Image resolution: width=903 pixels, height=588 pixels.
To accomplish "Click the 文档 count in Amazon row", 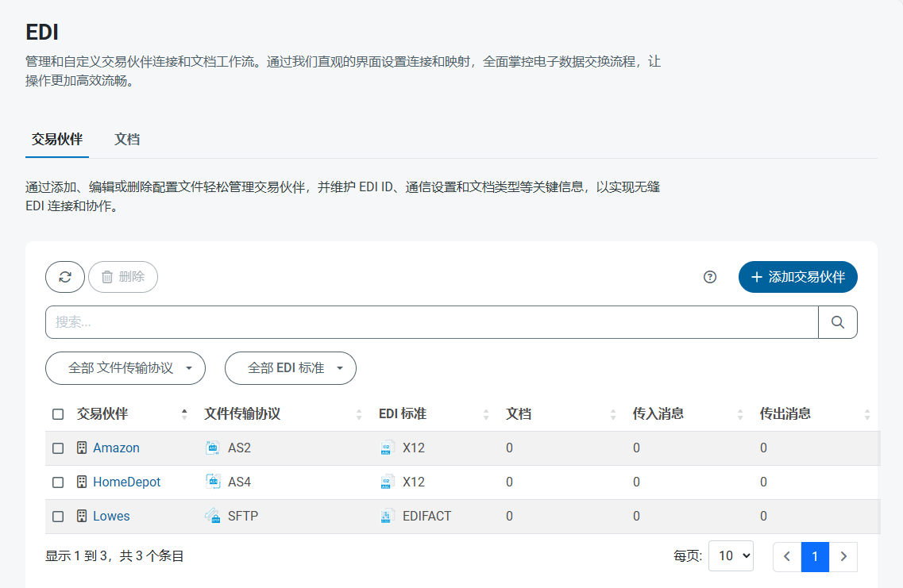I will pos(509,448).
